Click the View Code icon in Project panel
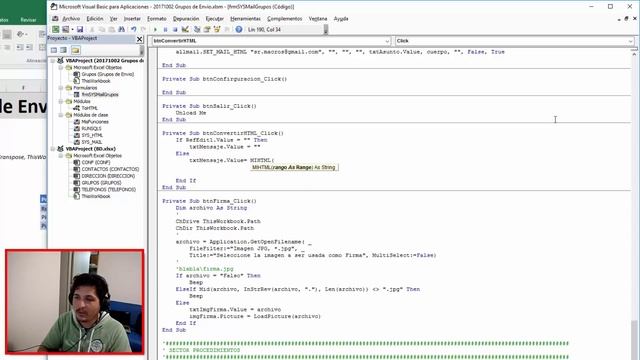Image resolution: width=640 pixels, height=360 pixels. [54, 50]
